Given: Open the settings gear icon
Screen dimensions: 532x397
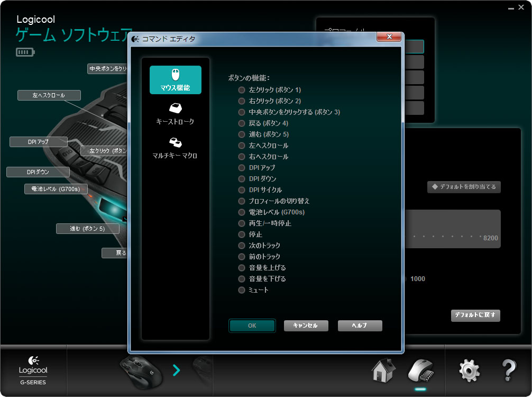Looking at the screenshot, I should (470, 371).
